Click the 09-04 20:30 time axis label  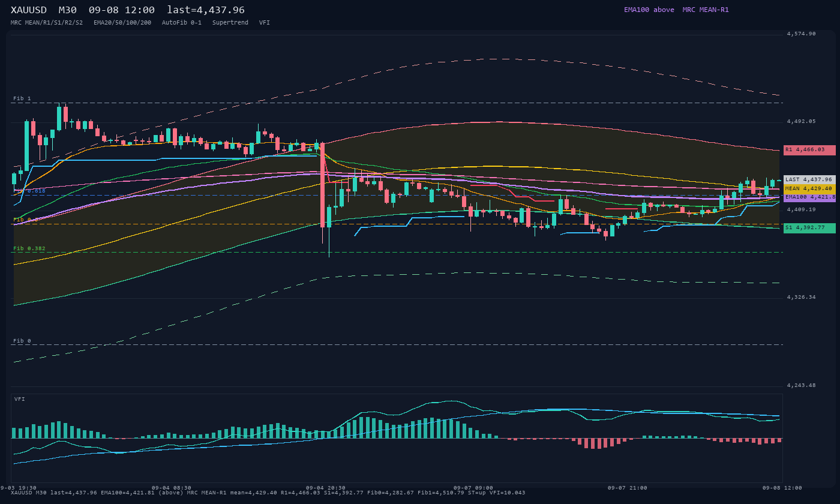pos(326,488)
